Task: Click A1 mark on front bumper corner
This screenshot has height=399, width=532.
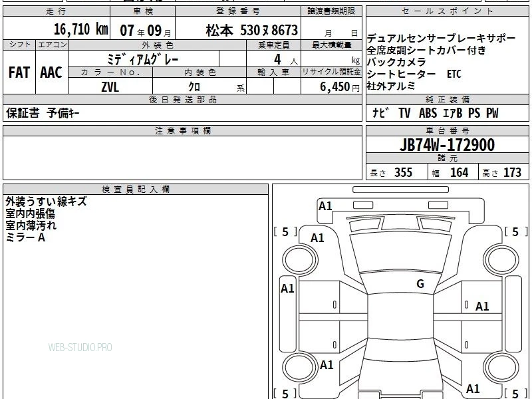Action: 325,206
